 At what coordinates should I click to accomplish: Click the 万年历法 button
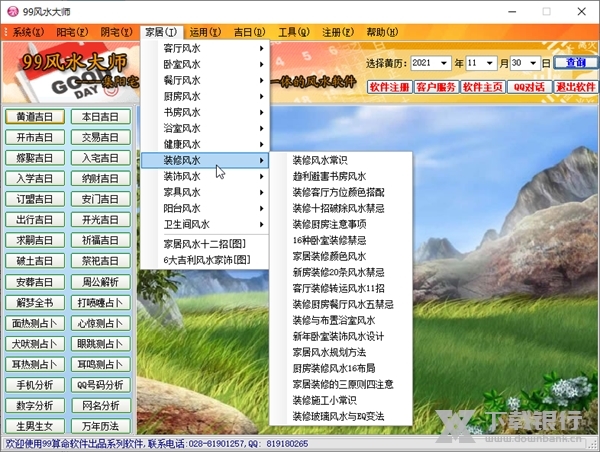(101, 426)
